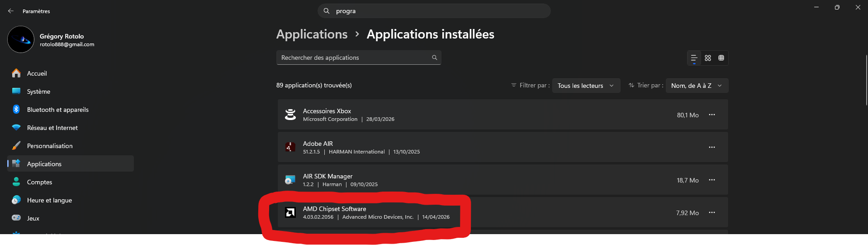This screenshot has width=868, height=245.
Task: Open the more options menu for Accessoires Xbox
Action: click(712, 115)
